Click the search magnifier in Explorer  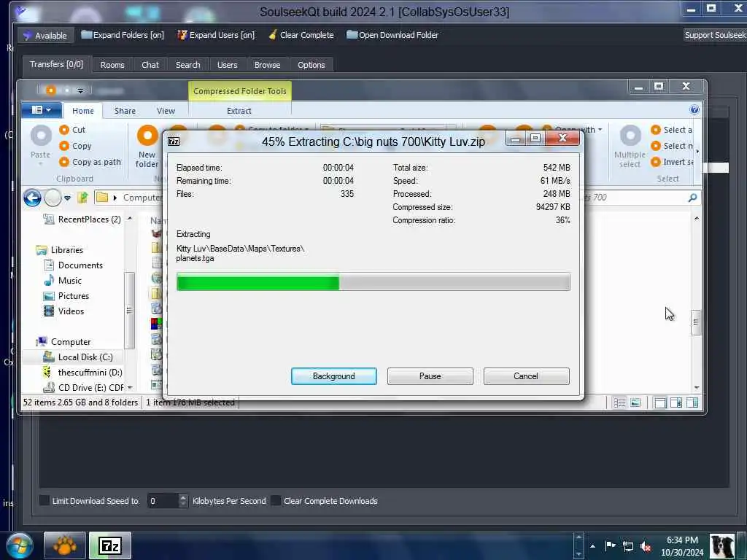click(692, 197)
